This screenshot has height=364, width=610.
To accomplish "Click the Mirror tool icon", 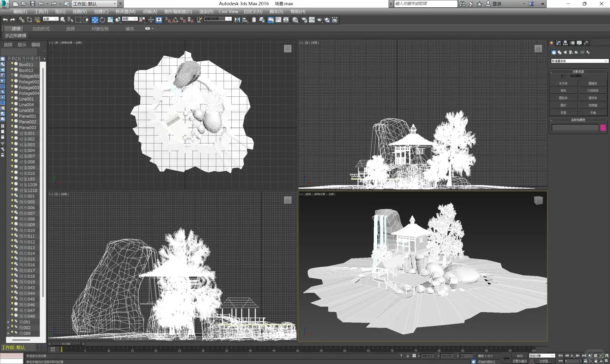I will tap(237, 20).
